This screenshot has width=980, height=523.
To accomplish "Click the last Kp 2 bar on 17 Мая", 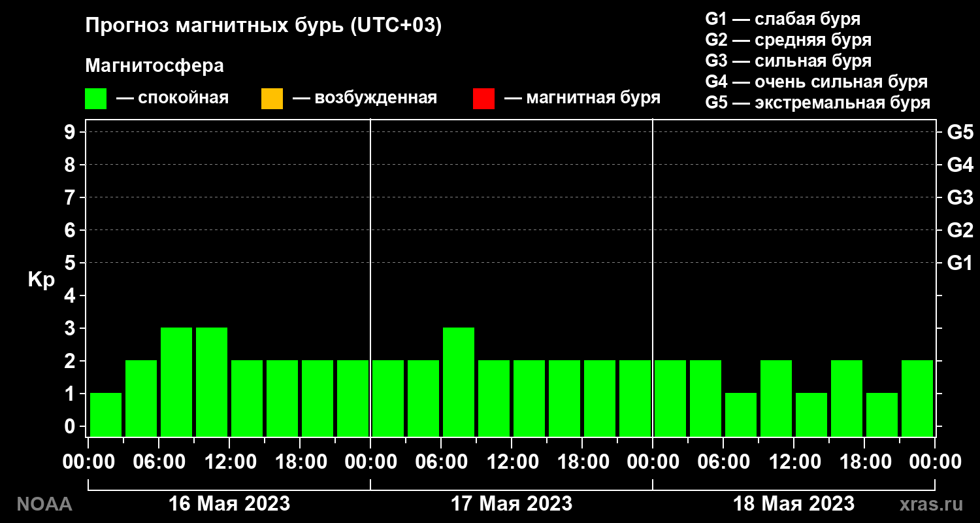I will click(635, 398).
